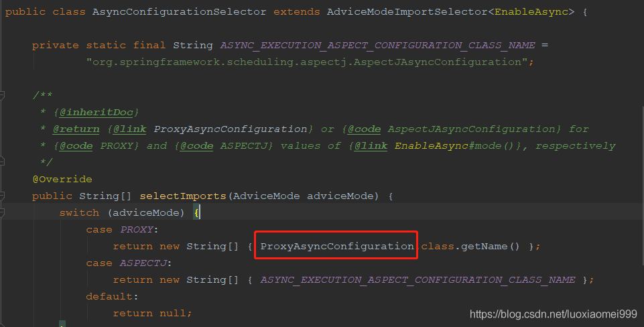Click the word respectively in the Javadoc

(x=576, y=146)
